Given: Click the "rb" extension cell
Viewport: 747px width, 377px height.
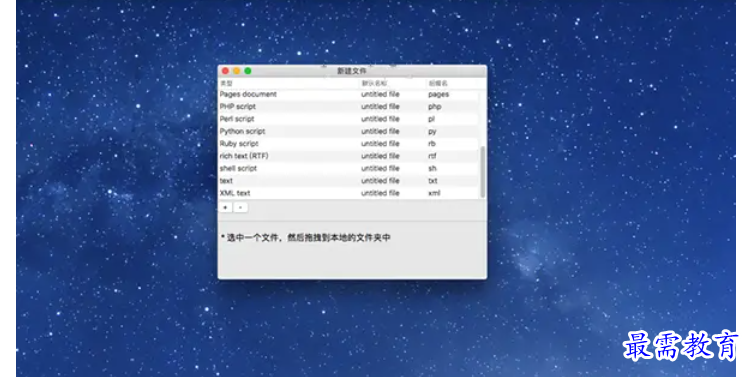Looking at the screenshot, I should pyautogui.click(x=432, y=144).
